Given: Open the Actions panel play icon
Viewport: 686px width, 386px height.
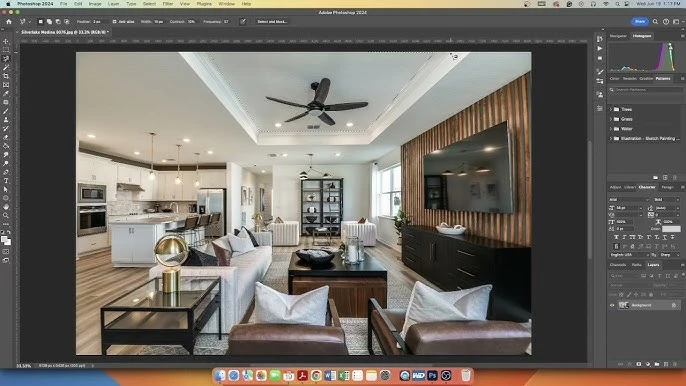Looking at the screenshot, I should (600, 49).
